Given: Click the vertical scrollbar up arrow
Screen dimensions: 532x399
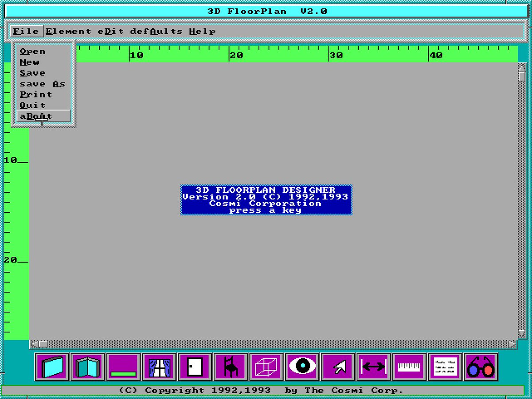Looking at the screenshot, I should 521,67.
